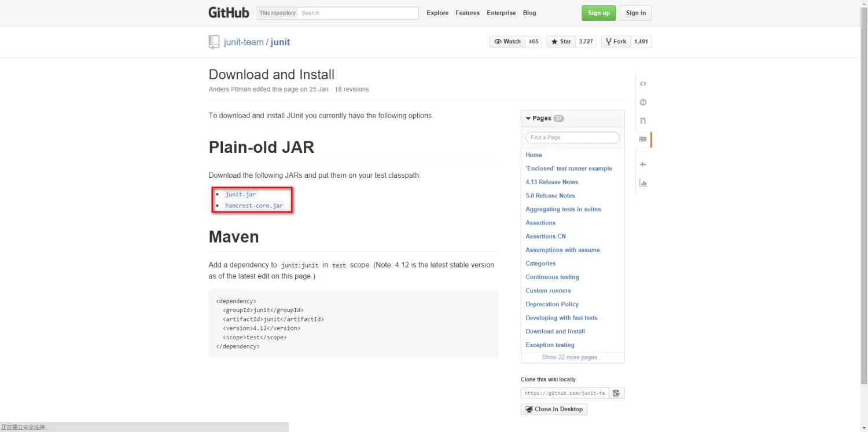Open the Assertions wiki page

click(x=540, y=222)
